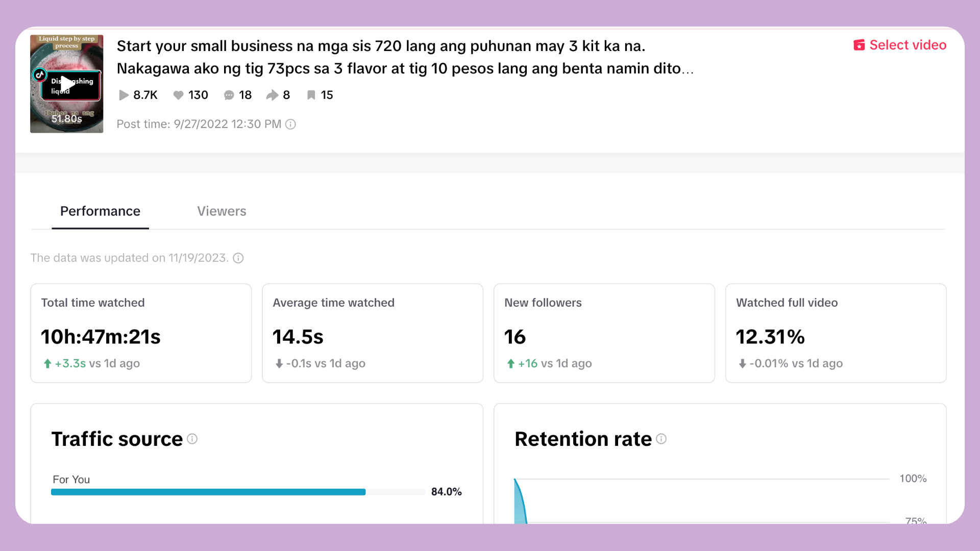Click the For You traffic progress bar
Image resolution: width=980 pixels, height=551 pixels.
(x=238, y=492)
